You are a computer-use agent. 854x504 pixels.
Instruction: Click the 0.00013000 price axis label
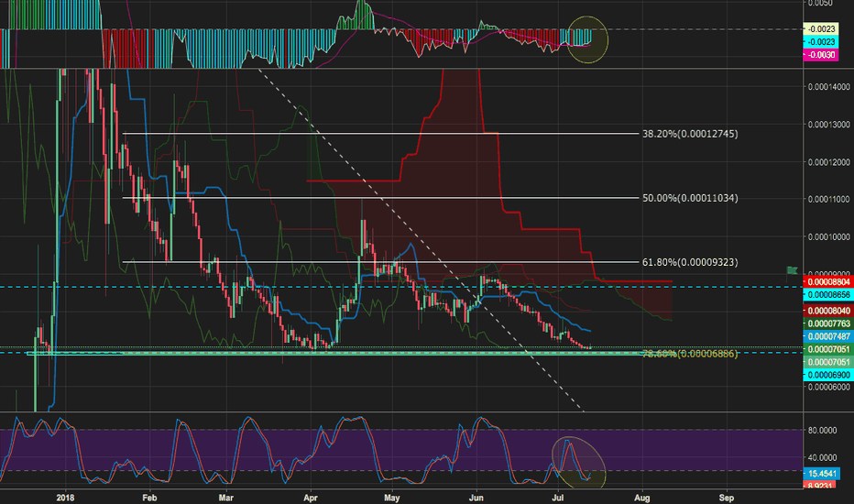(829, 125)
